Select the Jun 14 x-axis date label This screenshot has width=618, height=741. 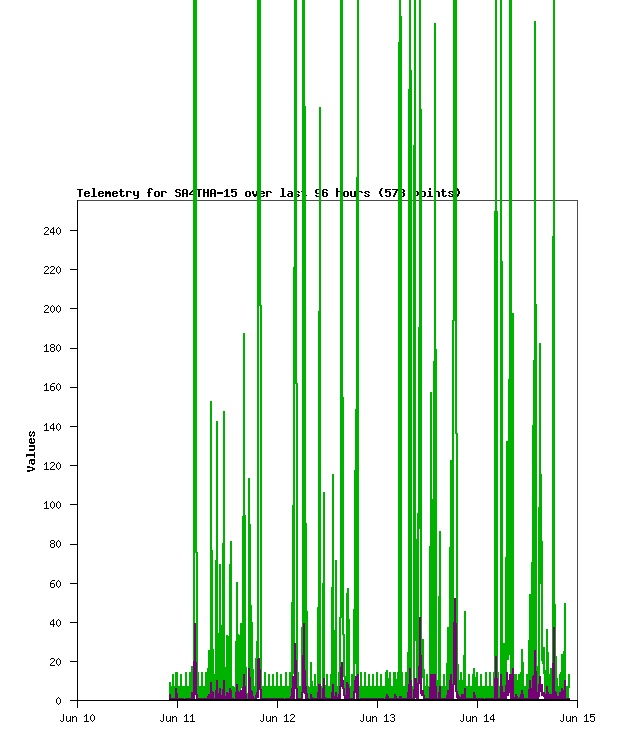tap(477, 717)
